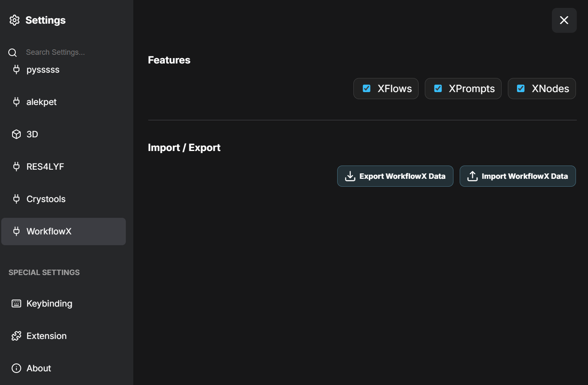Open the RES4LYF settings category
588x385 pixels.
[x=64, y=167]
